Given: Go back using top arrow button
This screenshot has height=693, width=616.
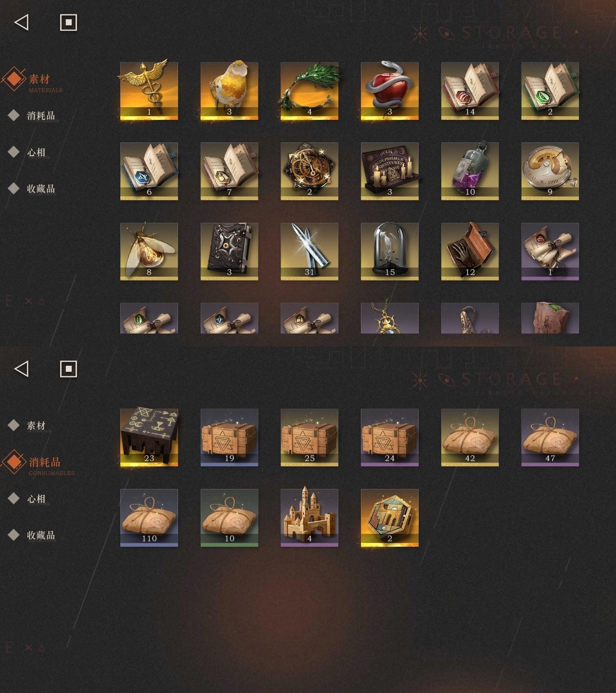Looking at the screenshot, I should (21, 22).
